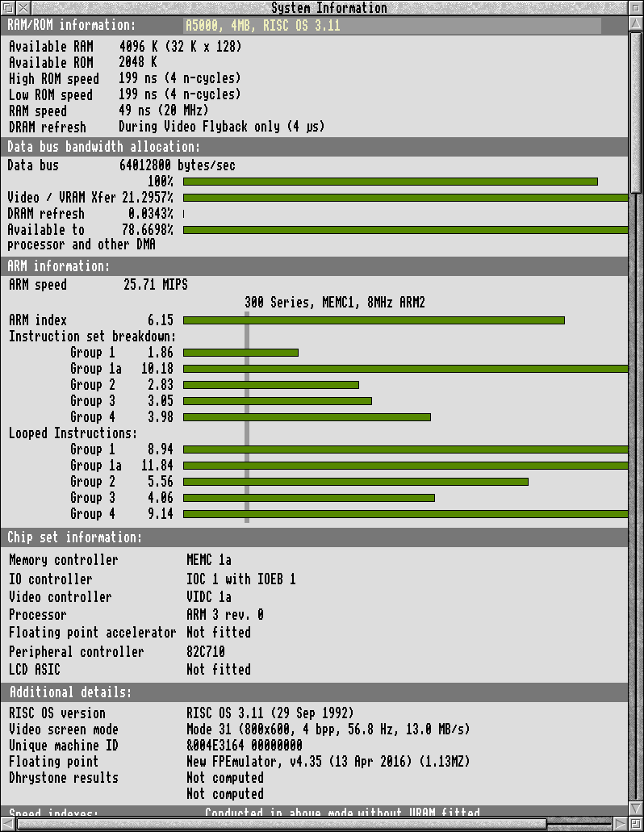Click DRAM refresh During Video Flyback text

pyautogui.click(x=222, y=126)
